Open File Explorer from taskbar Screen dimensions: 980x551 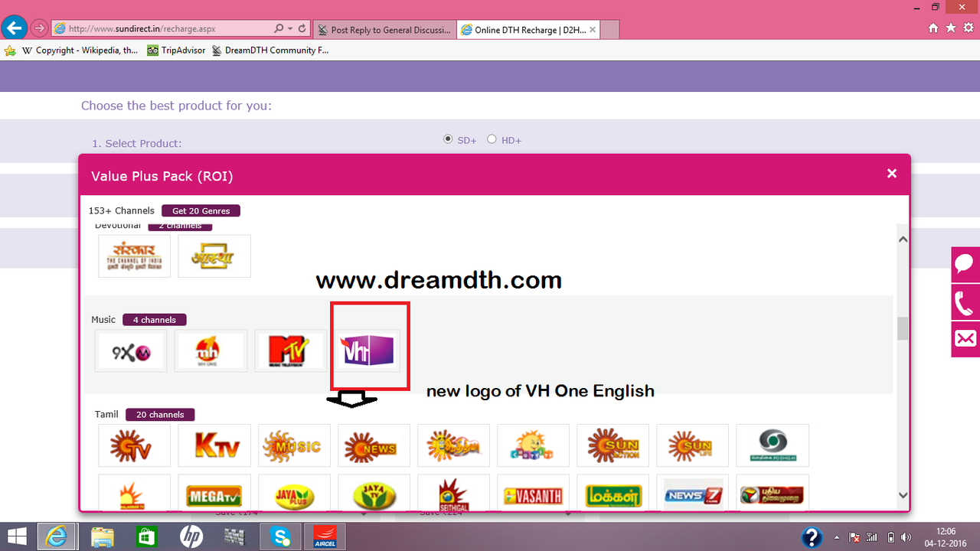tap(102, 536)
